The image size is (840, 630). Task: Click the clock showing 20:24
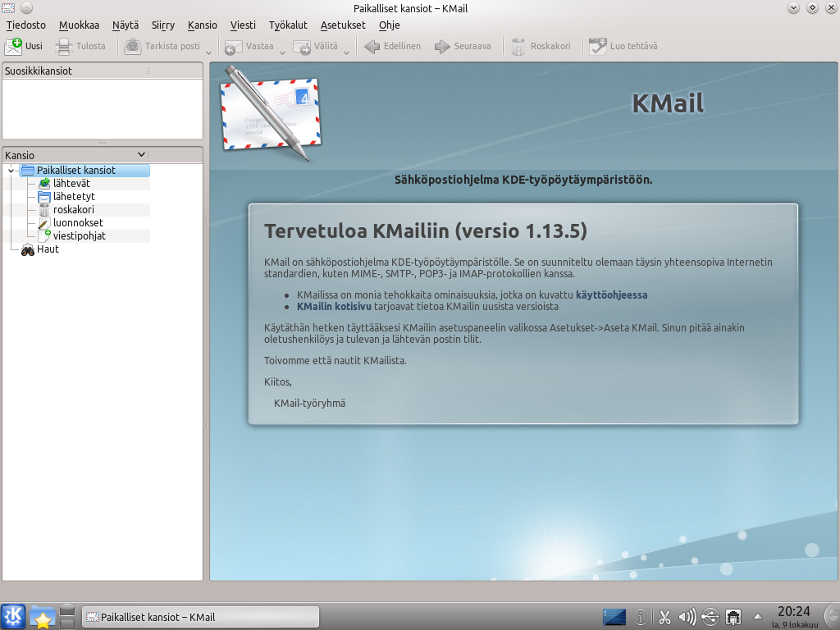(793, 612)
